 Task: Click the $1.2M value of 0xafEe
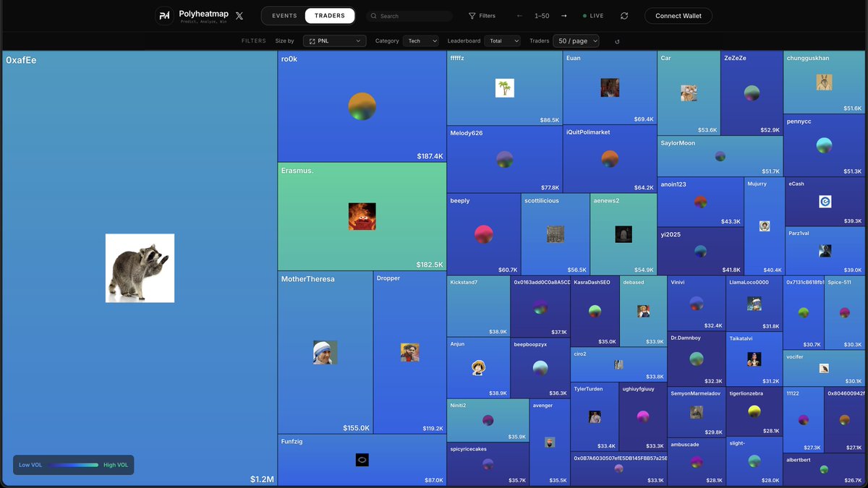pos(262,479)
